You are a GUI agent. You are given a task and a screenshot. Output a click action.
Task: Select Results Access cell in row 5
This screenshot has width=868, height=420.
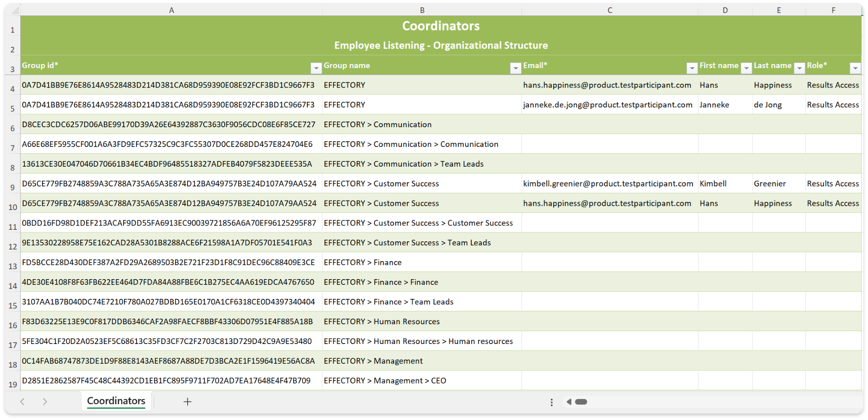pos(833,105)
